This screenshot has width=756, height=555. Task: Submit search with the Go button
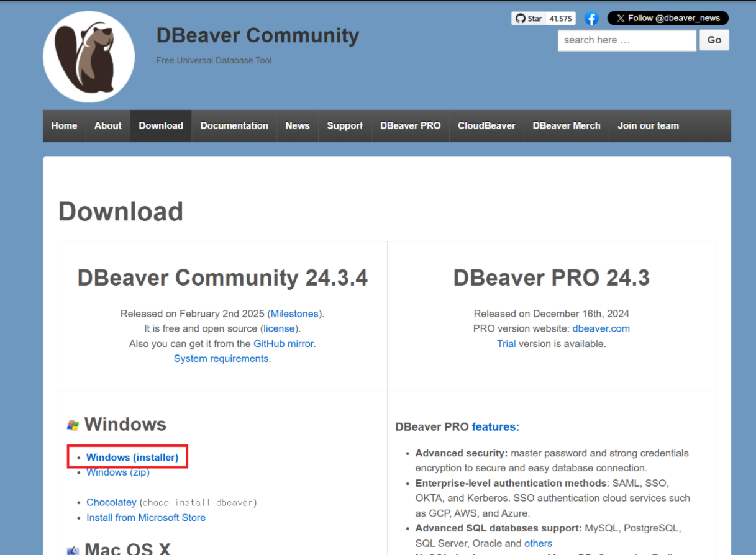714,40
